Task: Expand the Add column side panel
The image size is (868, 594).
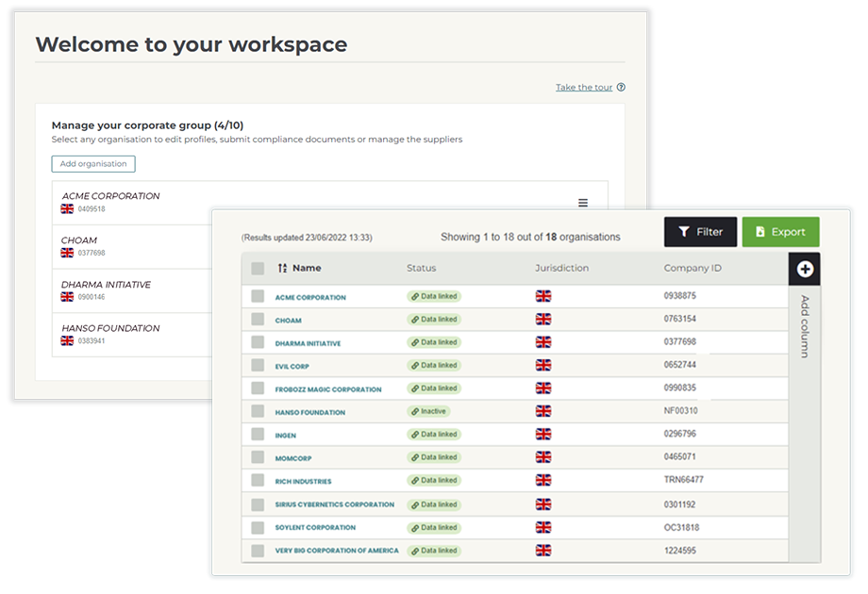Action: click(805, 326)
